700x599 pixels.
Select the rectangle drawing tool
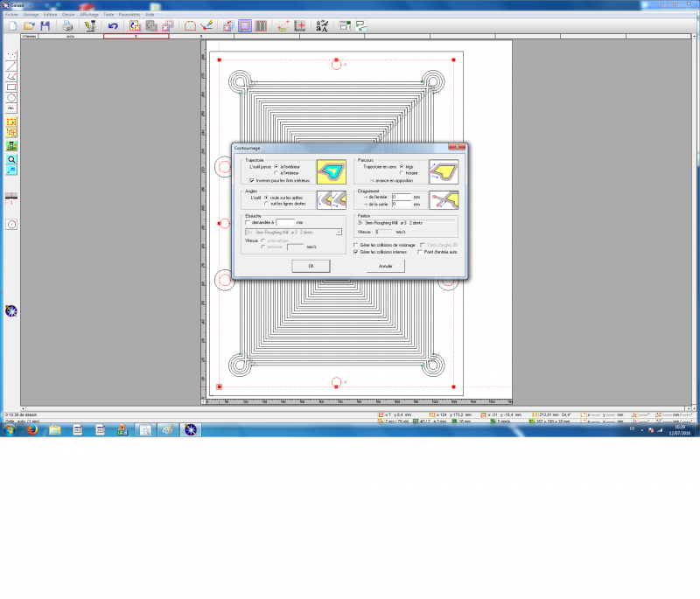point(11,87)
